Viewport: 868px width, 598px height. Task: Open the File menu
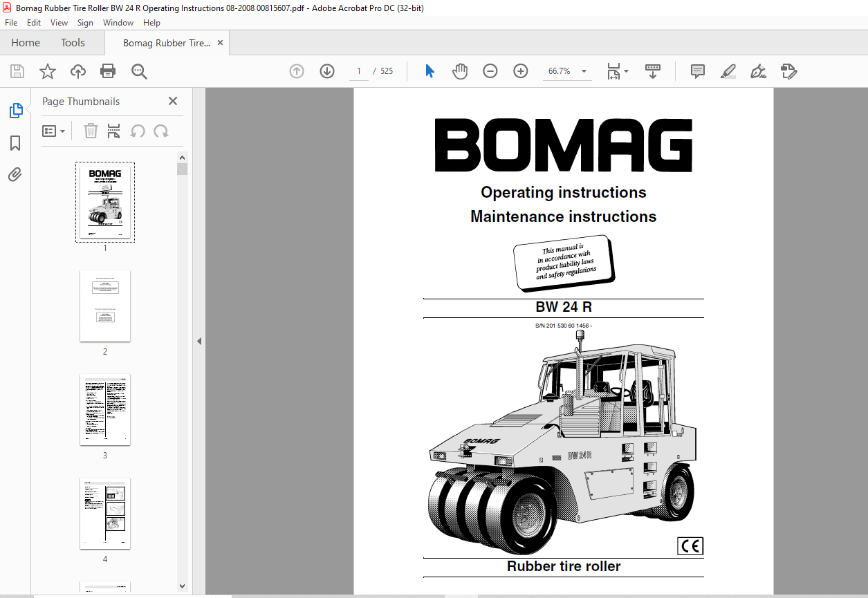pos(11,23)
